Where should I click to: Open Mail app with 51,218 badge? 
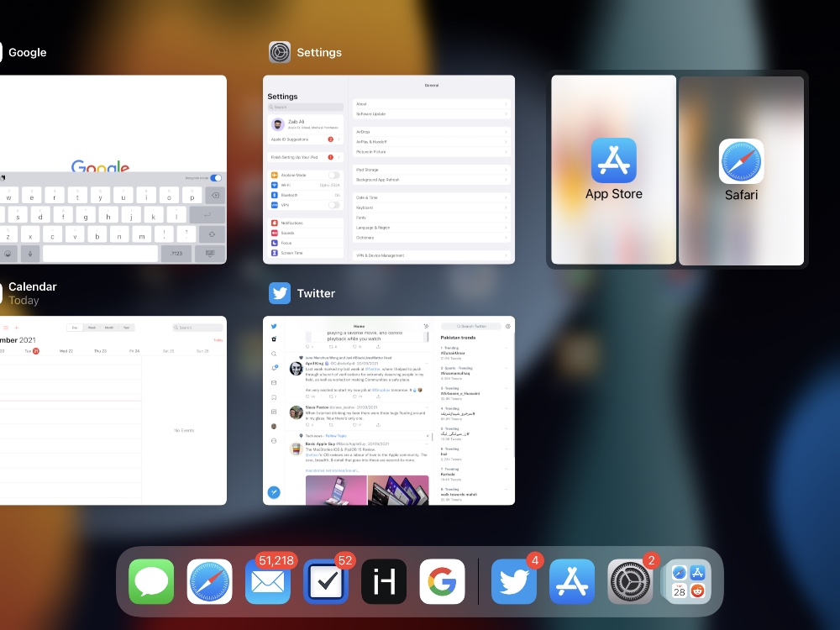tap(268, 581)
